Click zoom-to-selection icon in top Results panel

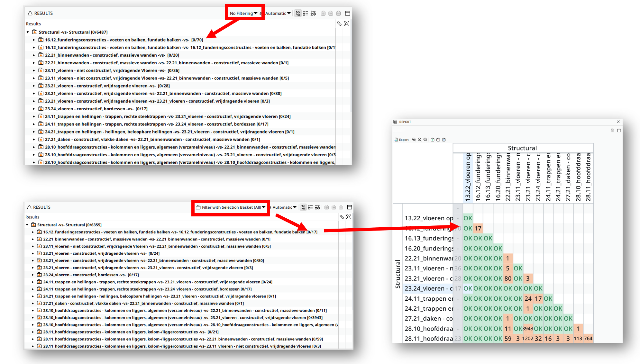347,23
